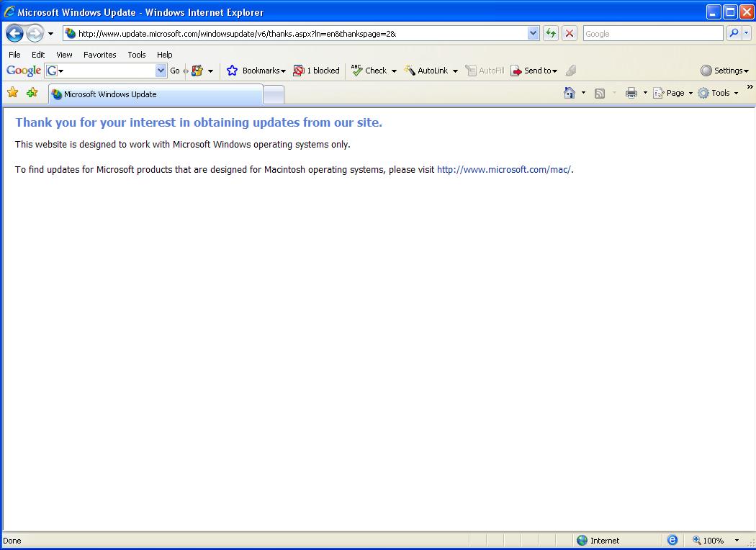Click the Google Toolbar search input
Screen dimensions: 756x550
(106, 71)
